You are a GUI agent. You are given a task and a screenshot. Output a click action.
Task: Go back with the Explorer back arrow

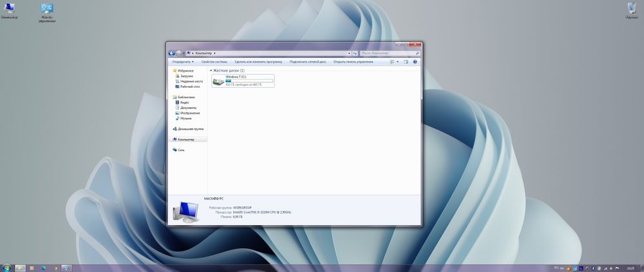click(x=172, y=53)
